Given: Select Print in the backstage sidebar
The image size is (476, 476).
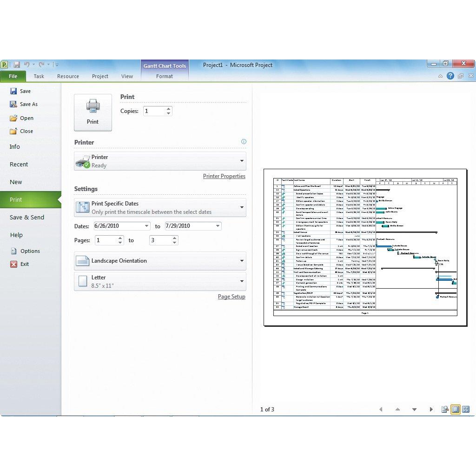Looking at the screenshot, I should (30, 199).
